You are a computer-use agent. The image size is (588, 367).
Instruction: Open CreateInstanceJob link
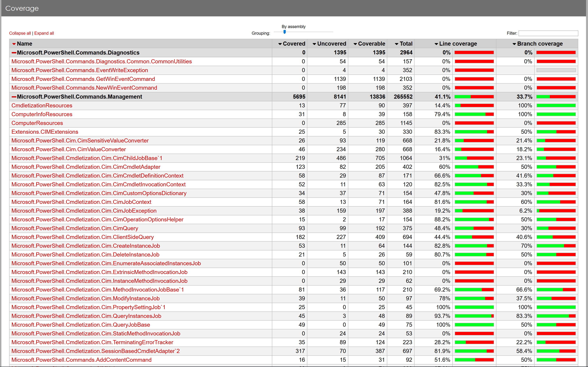[x=86, y=246]
